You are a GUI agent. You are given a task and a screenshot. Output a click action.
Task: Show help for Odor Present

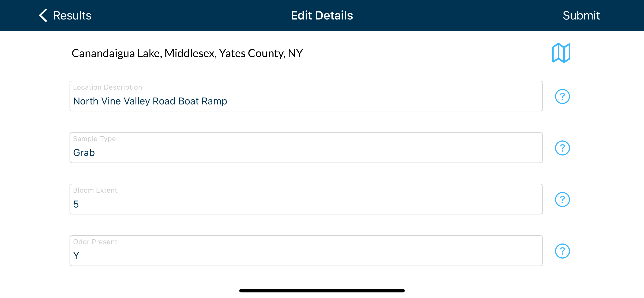click(562, 251)
